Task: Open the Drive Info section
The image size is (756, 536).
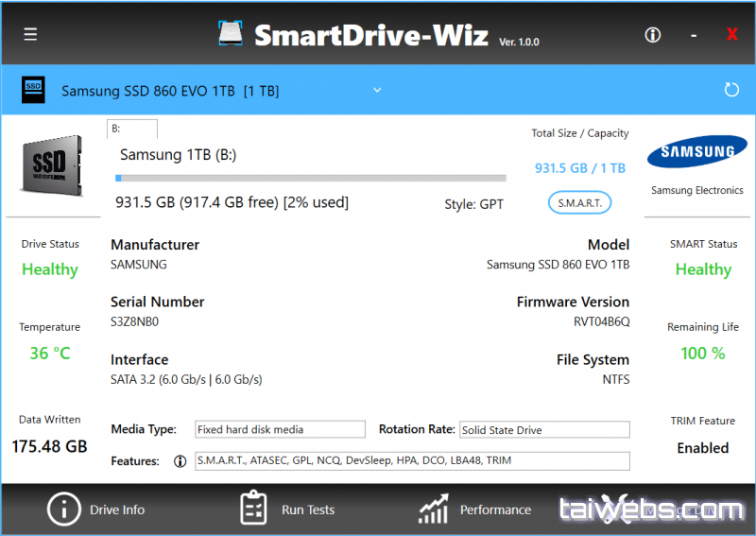Action: (x=117, y=510)
